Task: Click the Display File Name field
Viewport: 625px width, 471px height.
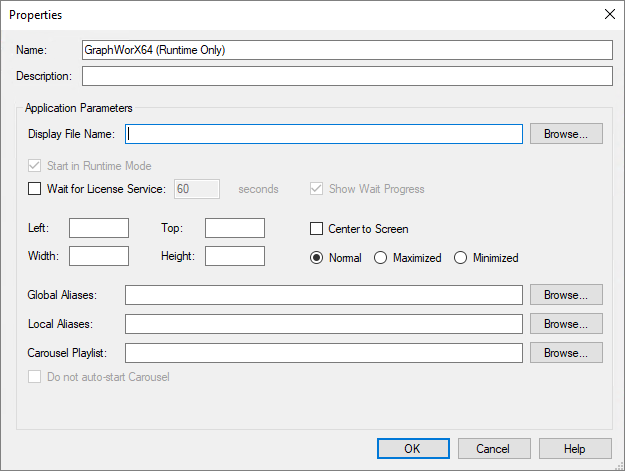Action: (x=324, y=134)
